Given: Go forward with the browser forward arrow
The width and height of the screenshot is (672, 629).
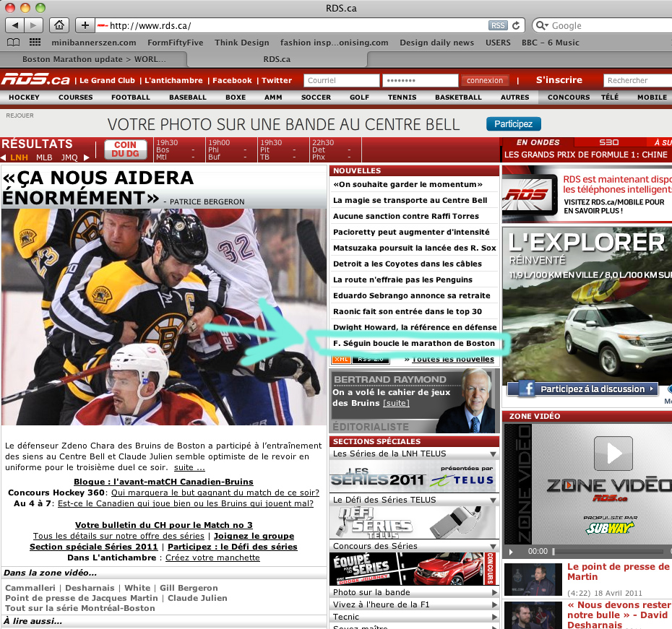Looking at the screenshot, I should [33, 25].
